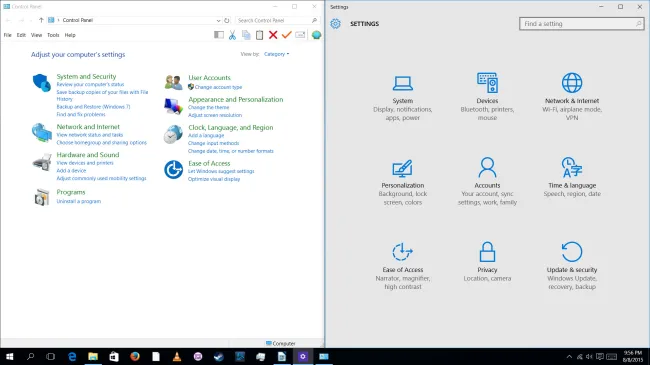Click the Cut scissors toolbar icon
The image size is (650, 365).
point(232,35)
